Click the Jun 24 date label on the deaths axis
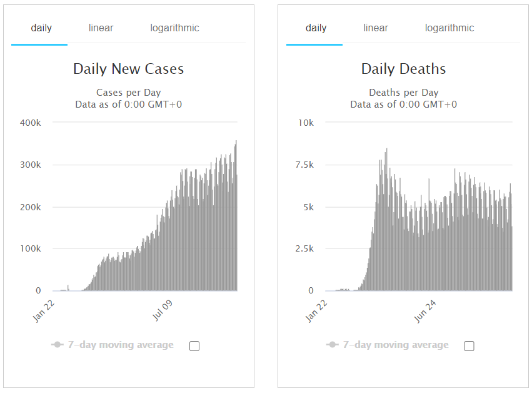The width and height of the screenshot is (532, 393). 424,310
